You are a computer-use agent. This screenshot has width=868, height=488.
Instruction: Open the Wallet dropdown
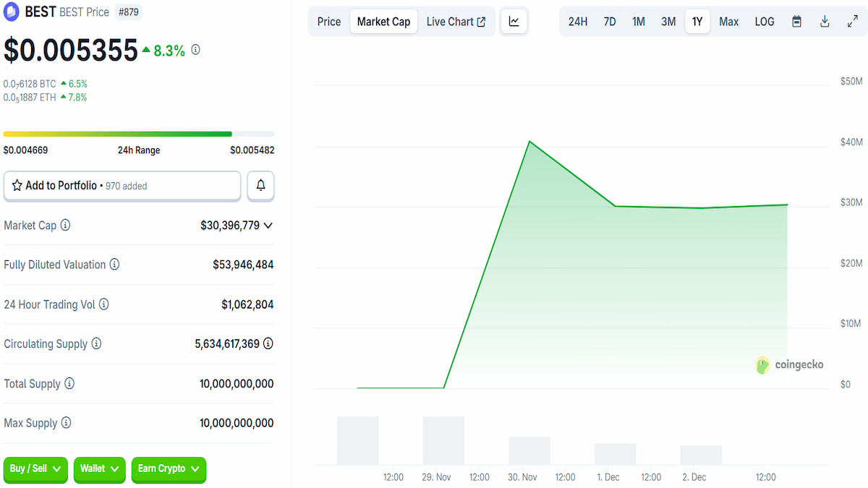(99, 470)
